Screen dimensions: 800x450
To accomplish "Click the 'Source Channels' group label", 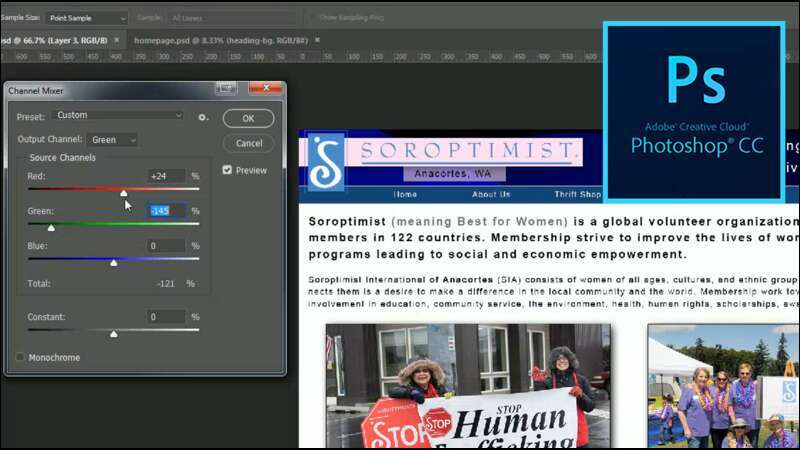I will pyautogui.click(x=62, y=158).
